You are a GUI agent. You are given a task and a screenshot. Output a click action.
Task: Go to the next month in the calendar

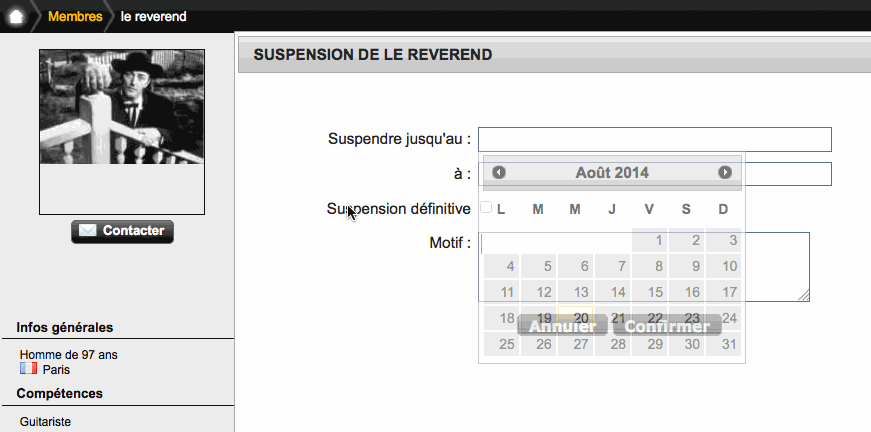point(725,172)
